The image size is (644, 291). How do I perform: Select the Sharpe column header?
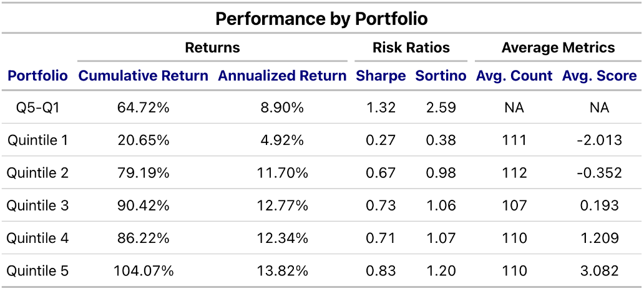point(381,76)
